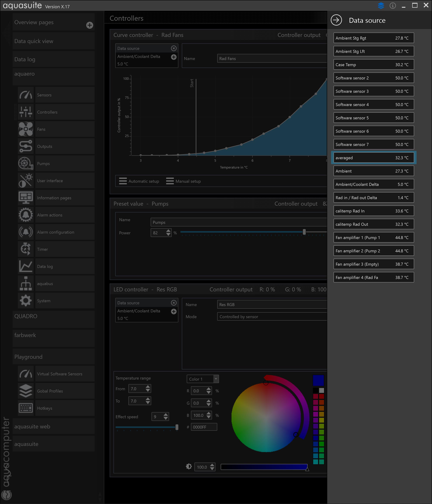Viewport: 432px width, 504px height.
Task: Open Overview pages section
Action: (x=54, y=22)
